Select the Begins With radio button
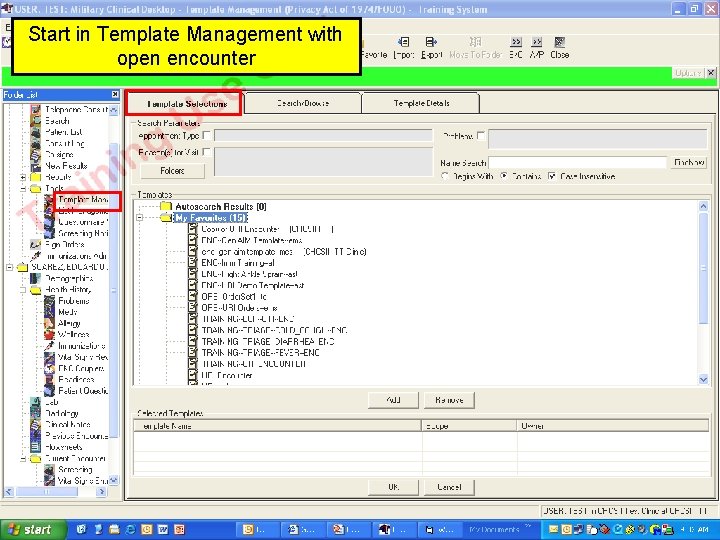This screenshot has width=720, height=540. (444, 176)
